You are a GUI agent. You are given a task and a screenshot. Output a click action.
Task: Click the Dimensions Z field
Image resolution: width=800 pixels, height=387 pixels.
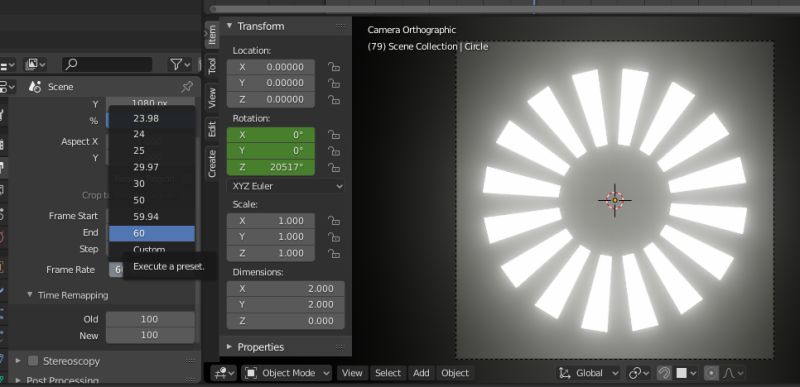(285, 321)
